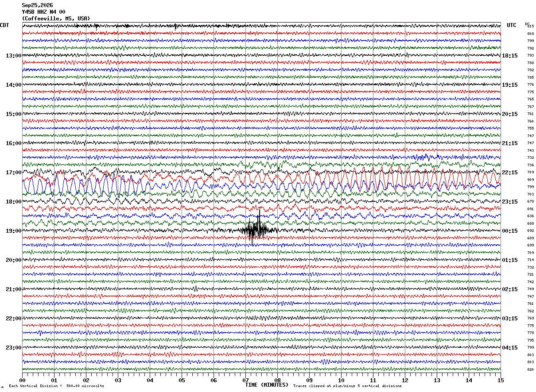The width and height of the screenshot is (536, 392).
Task: Click the 23:00 CDT time label
Action: [13, 348]
